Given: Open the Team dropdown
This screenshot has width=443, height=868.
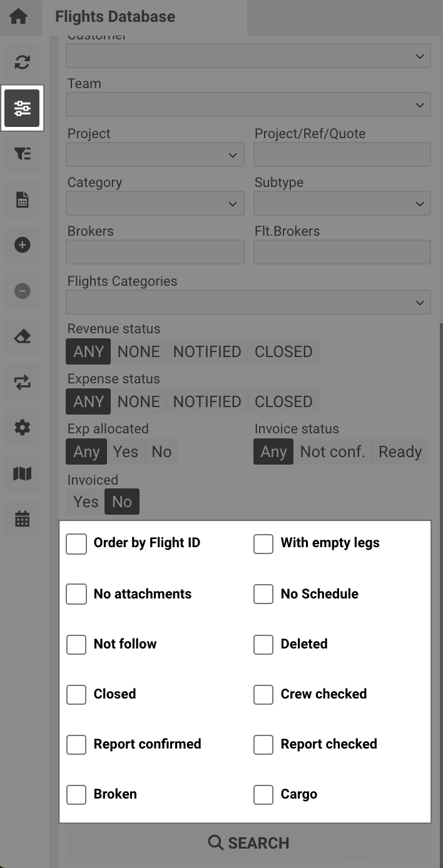Looking at the screenshot, I should pyautogui.click(x=248, y=104).
